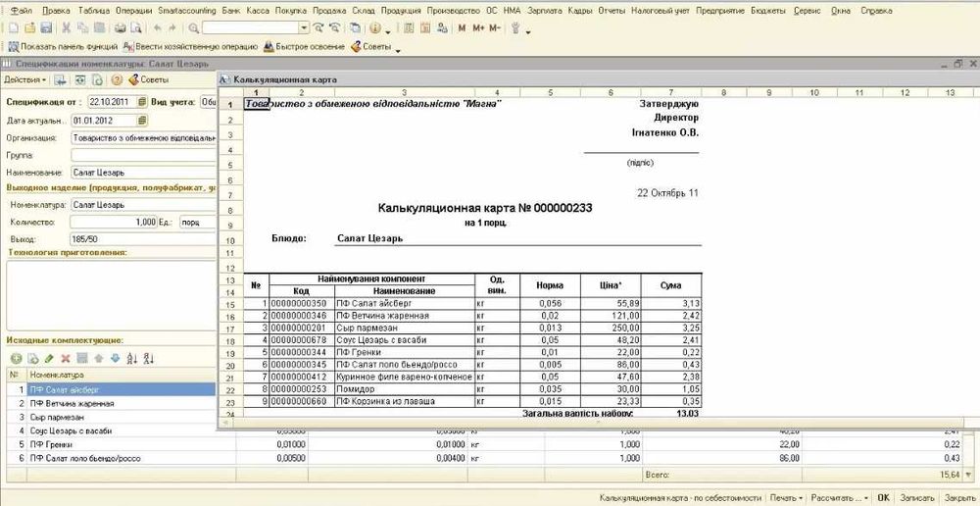Image resolution: width=980 pixels, height=506 pixels.
Task: Open calendar picker for Спецификация от date
Action: point(142,101)
